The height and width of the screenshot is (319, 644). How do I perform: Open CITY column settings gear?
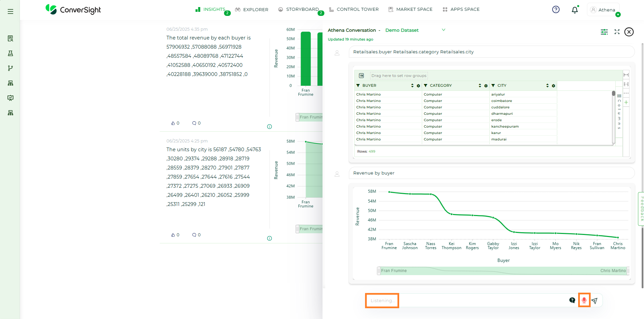pyautogui.click(x=553, y=86)
